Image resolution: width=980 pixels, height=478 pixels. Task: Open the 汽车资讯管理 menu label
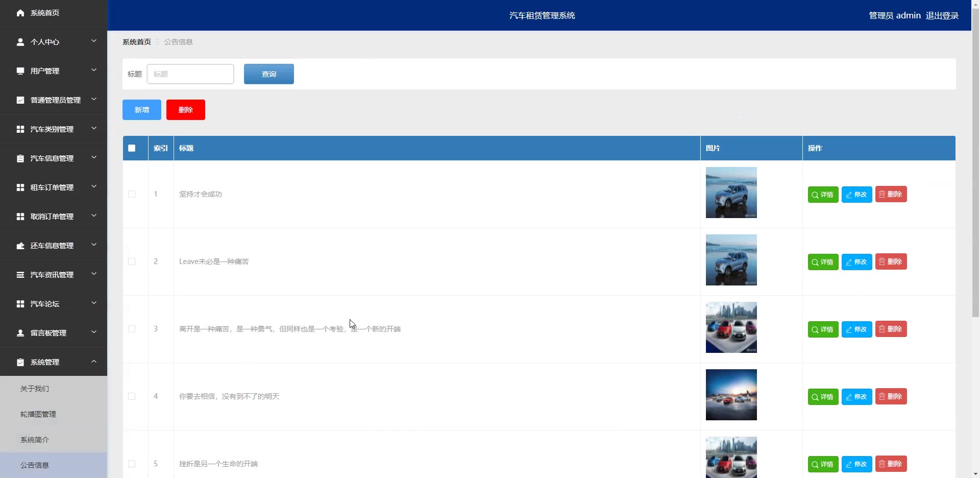52,275
